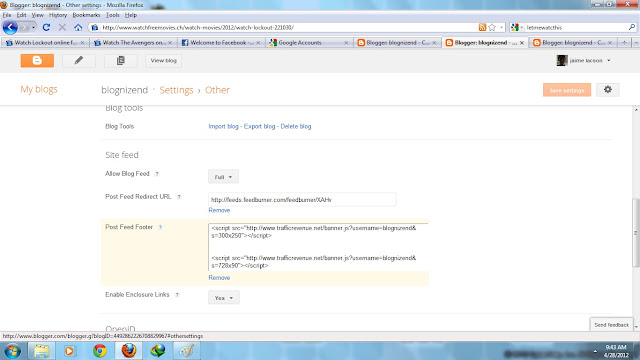
Task: Click Remove under Post Feed Footer
Action: pyautogui.click(x=219, y=278)
